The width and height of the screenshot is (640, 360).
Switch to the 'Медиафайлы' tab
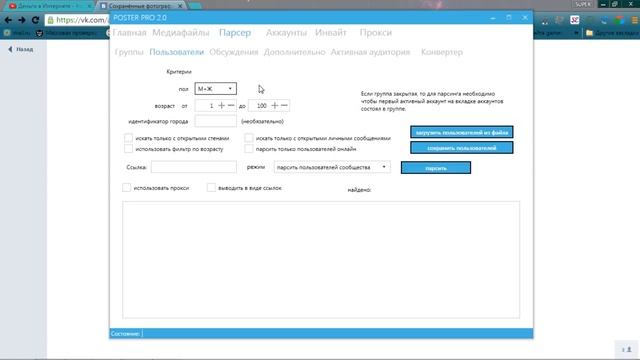click(x=181, y=33)
